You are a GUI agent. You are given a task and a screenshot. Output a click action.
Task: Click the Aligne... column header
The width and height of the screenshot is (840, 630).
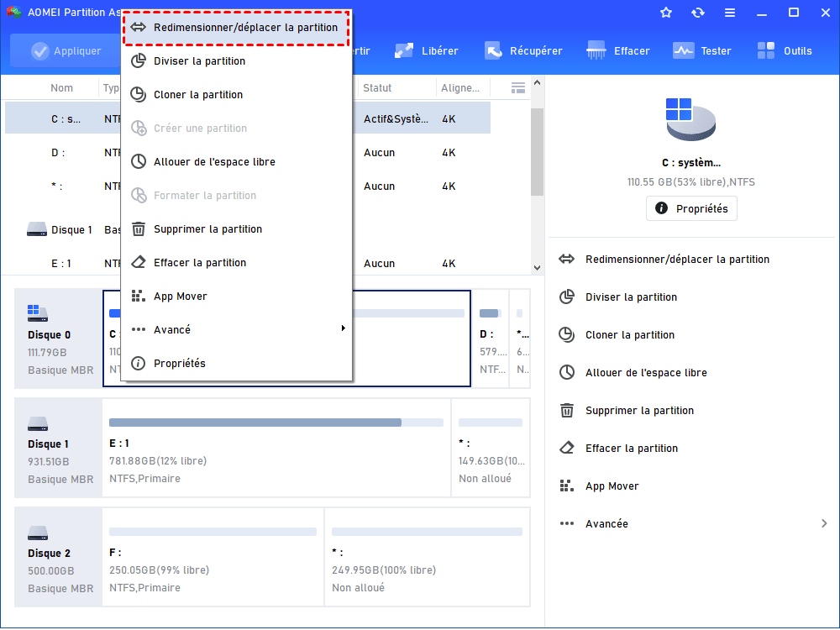[x=460, y=88]
